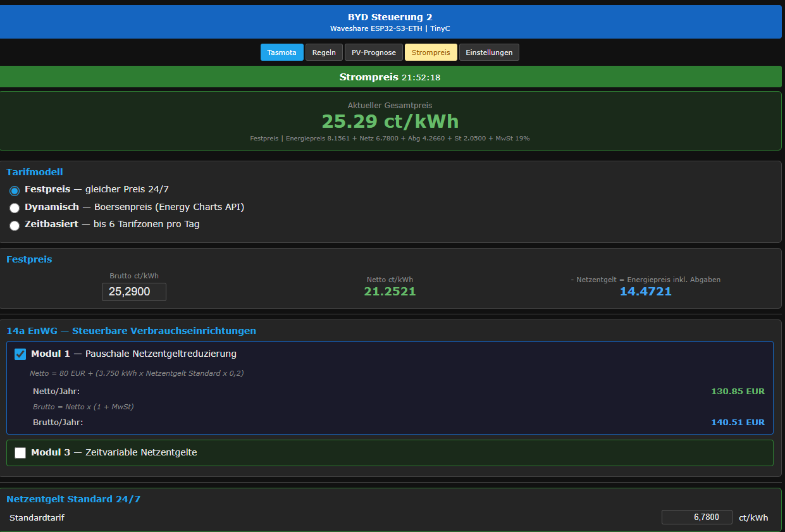Click the Brutto ct/kWh input field
The image size is (785, 532).
tap(134, 292)
